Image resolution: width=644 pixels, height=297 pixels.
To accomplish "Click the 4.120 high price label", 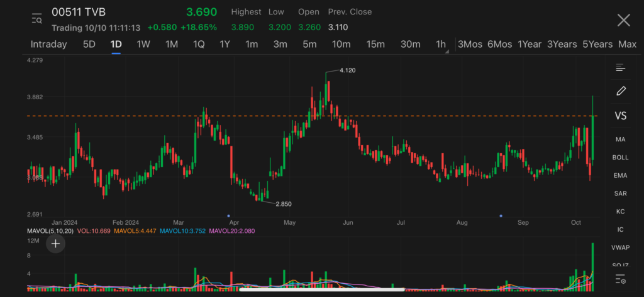I will (x=347, y=70).
